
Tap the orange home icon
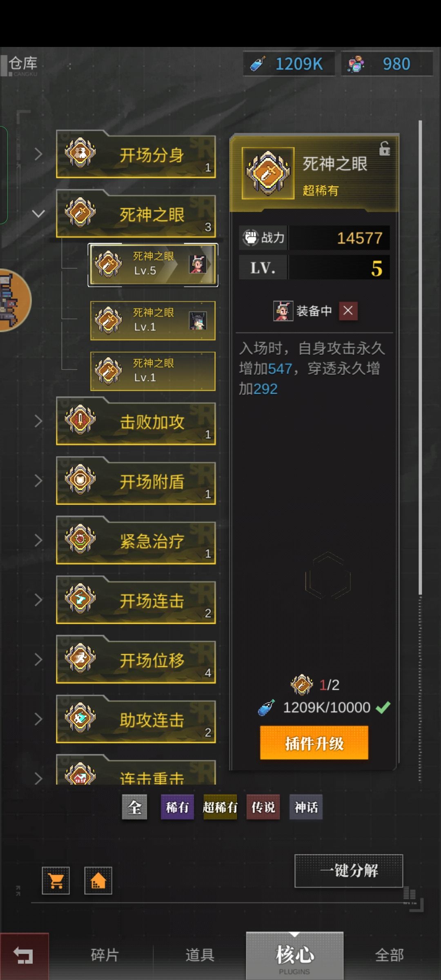pyautogui.click(x=98, y=881)
